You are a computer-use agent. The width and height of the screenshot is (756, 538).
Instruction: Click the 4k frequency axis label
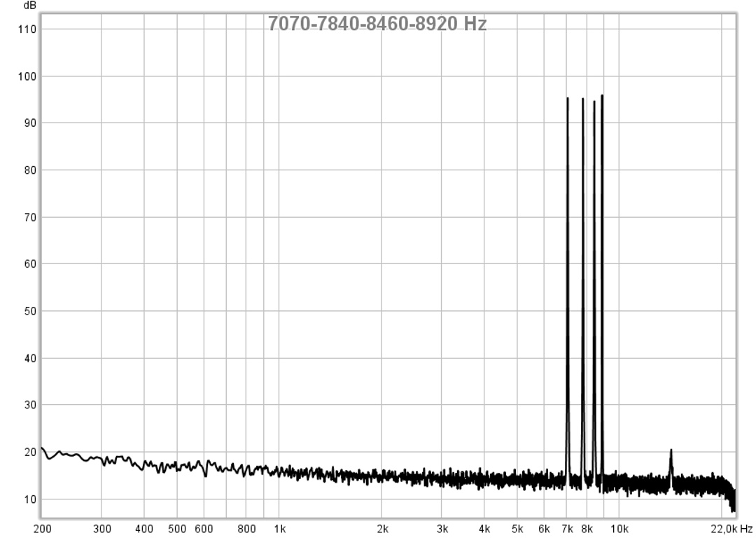click(x=484, y=528)
